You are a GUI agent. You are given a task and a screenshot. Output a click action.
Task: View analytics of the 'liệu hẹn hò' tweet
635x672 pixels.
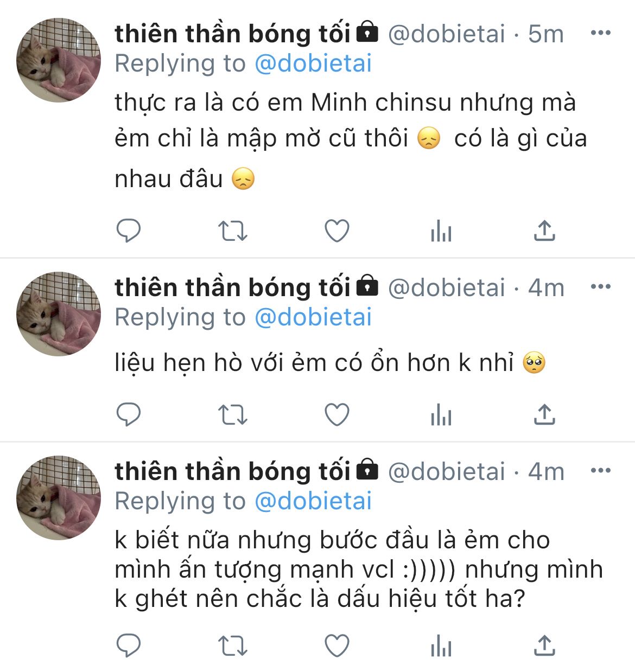[441, 416]
